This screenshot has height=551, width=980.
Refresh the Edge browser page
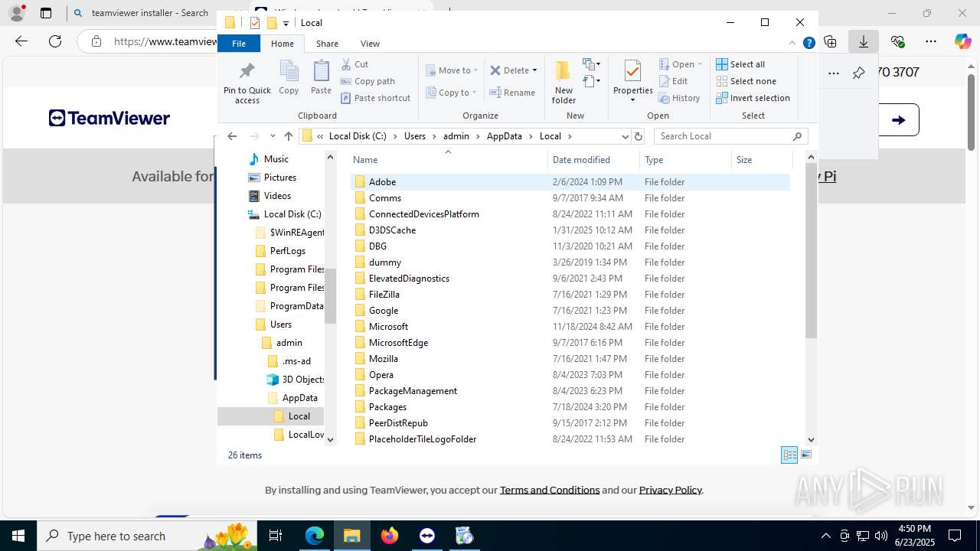[55, 41]
